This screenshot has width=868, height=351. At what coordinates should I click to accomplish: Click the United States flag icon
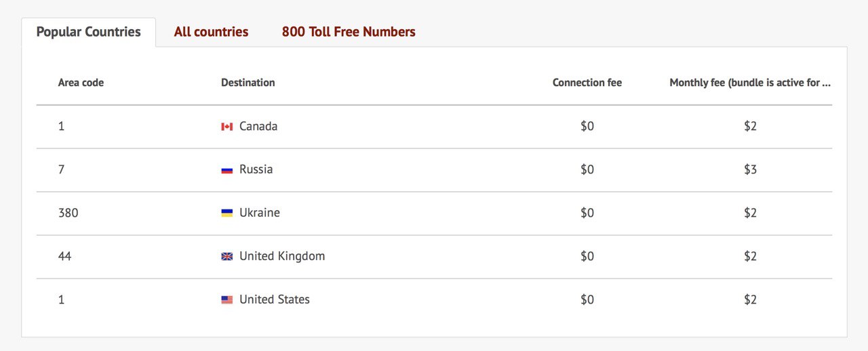point(227,300)
